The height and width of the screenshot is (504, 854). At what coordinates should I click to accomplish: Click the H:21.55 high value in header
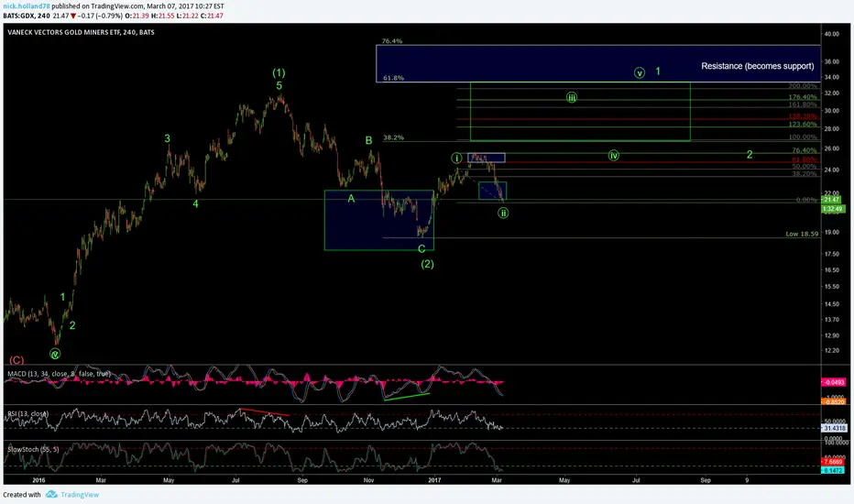coord(165,16)
